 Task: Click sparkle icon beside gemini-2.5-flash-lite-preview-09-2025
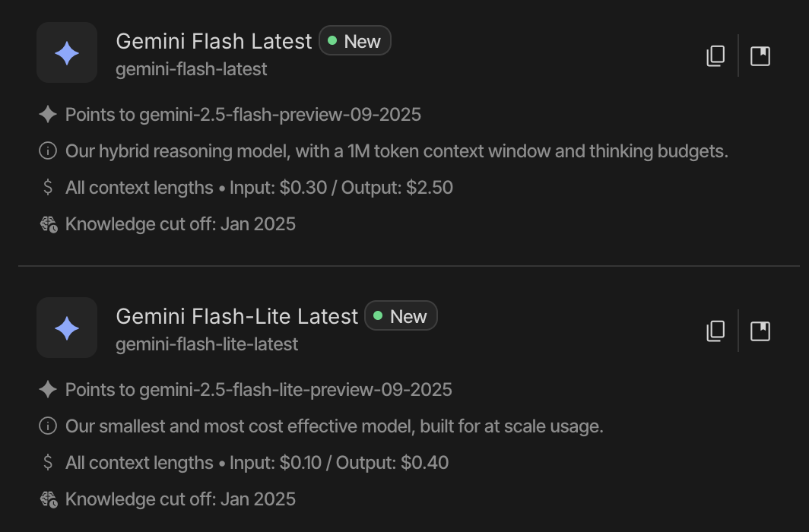48,390
